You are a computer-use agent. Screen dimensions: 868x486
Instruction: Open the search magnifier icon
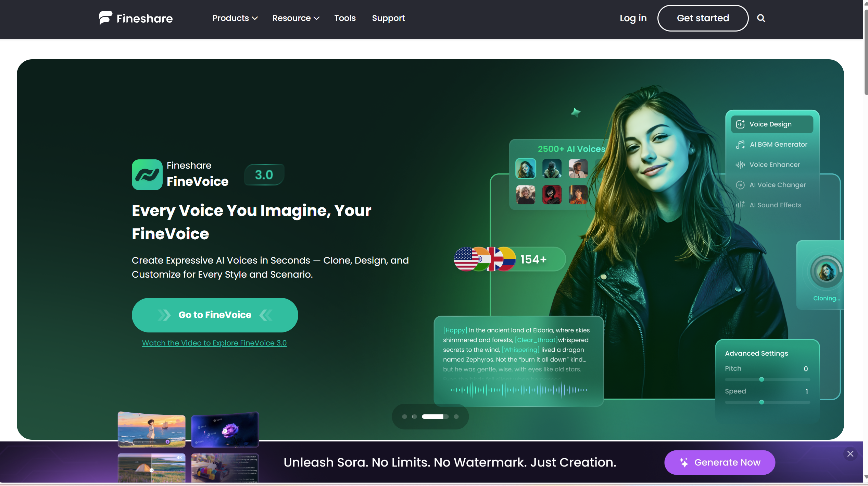[x=761, y=18]
